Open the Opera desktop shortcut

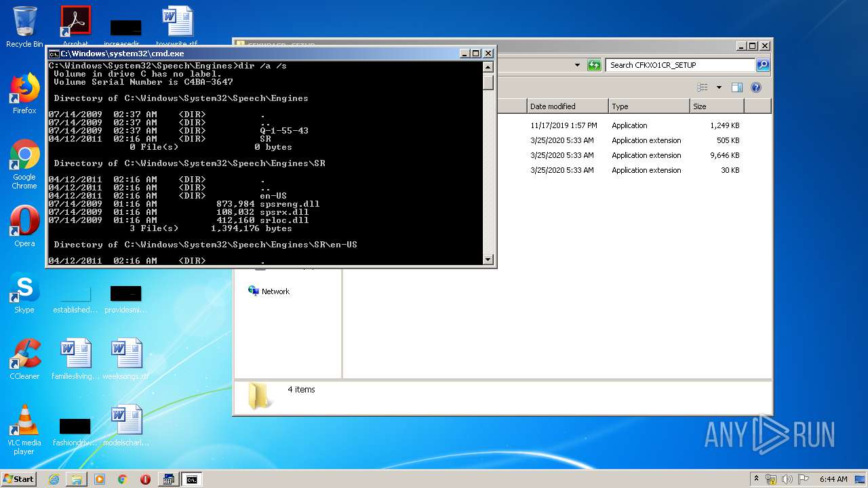(x=24, y=226)
